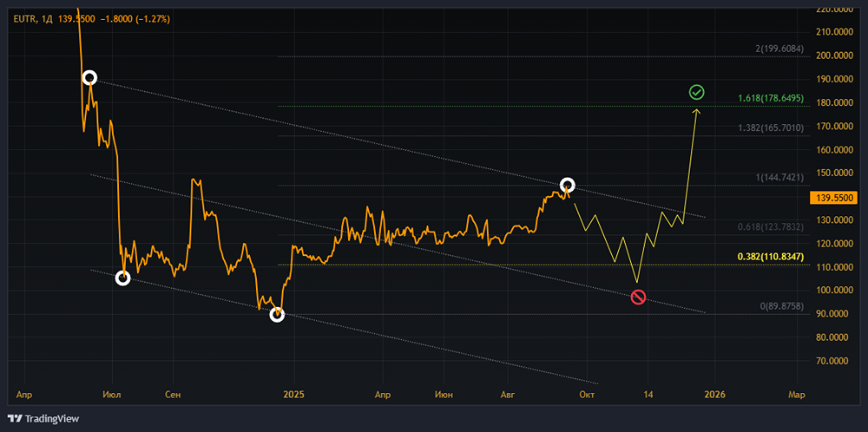Click the yellow forecast arrow tip near 178
The height and width of the screenshot is (432, 868).
pos(696,111)
